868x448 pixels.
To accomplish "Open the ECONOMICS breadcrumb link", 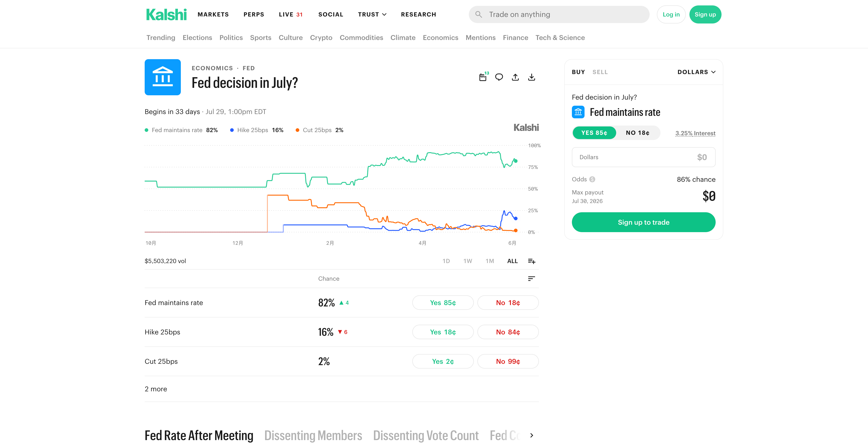I will (x=212, y=68).
